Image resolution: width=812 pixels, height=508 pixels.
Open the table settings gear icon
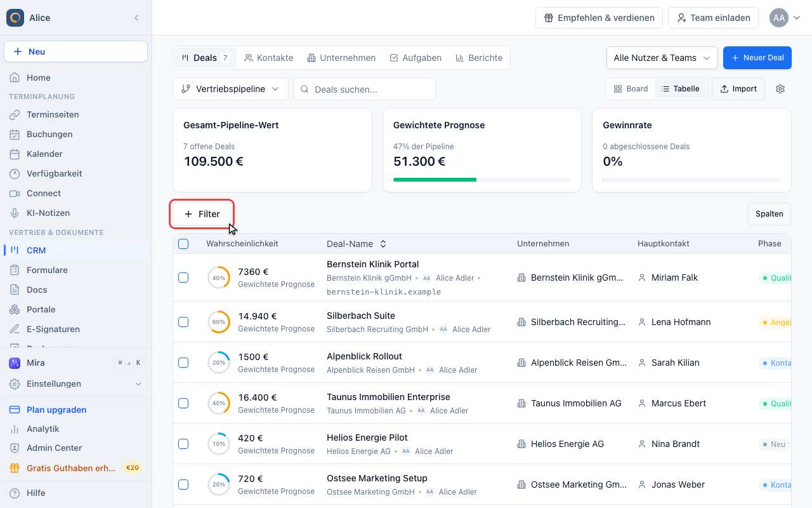tap(780, 89)
